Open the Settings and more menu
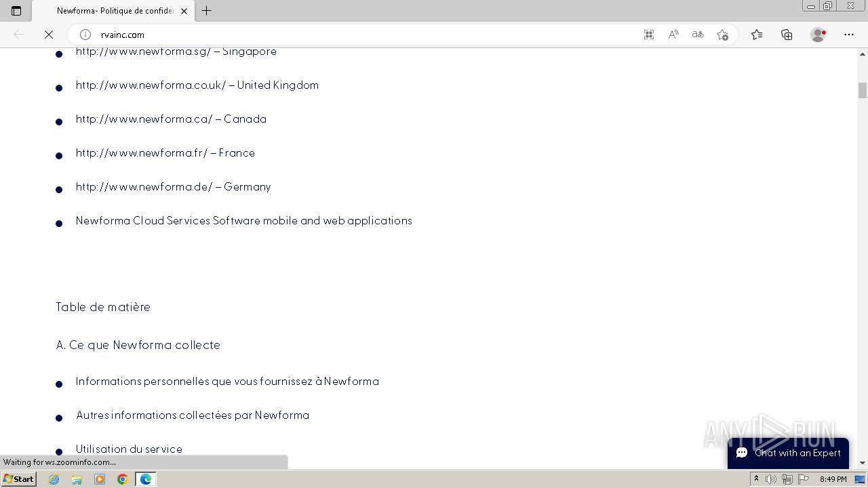The image size is (868, 488). [849, 35]
